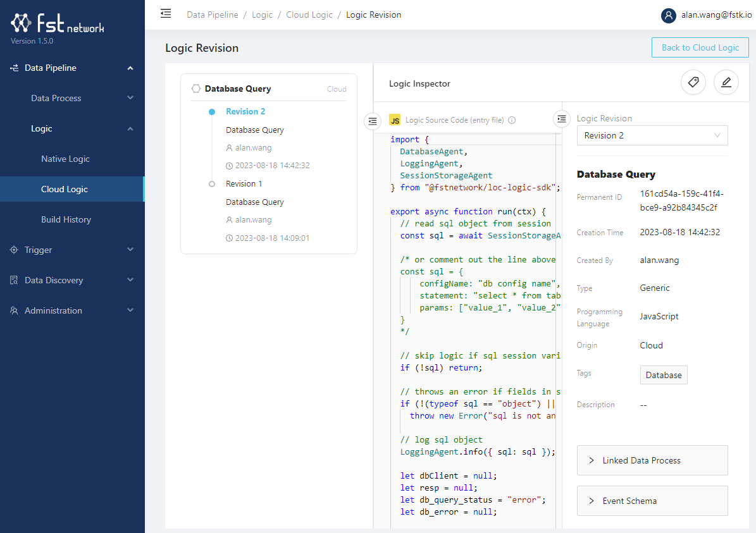
Task: Click the pencil edit icon button
Action: tap(726, 82)
